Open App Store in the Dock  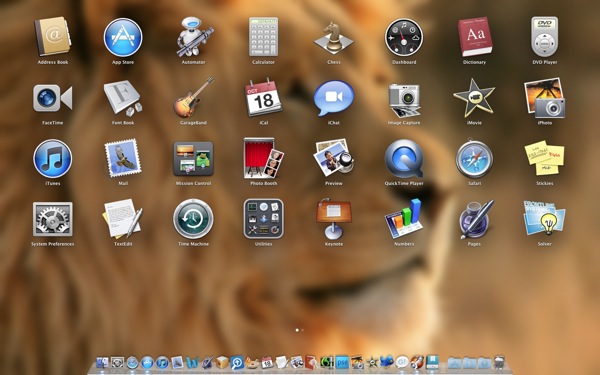tap(147, 363)
